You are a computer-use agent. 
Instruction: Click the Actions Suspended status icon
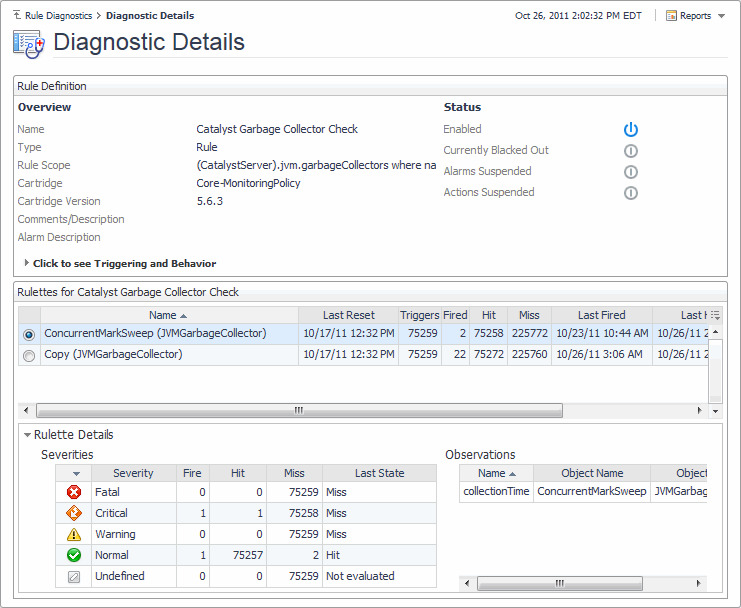point(630,193)
